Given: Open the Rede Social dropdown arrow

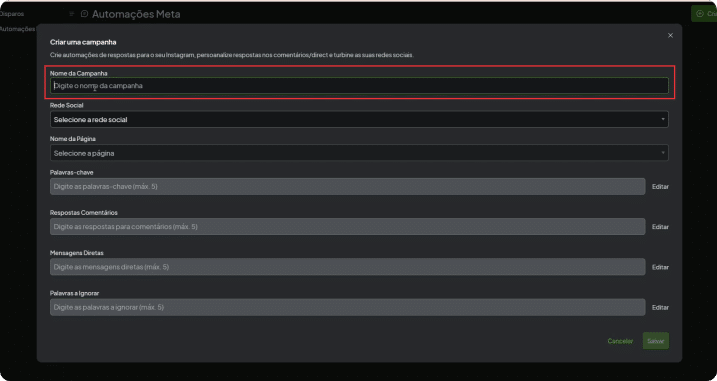Looking at the screenshot, I should (663, 119).
